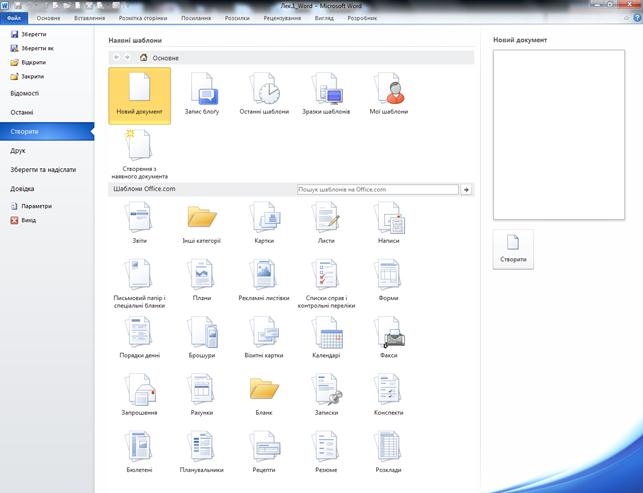Open the Листи template category

[x=326, y=223]
